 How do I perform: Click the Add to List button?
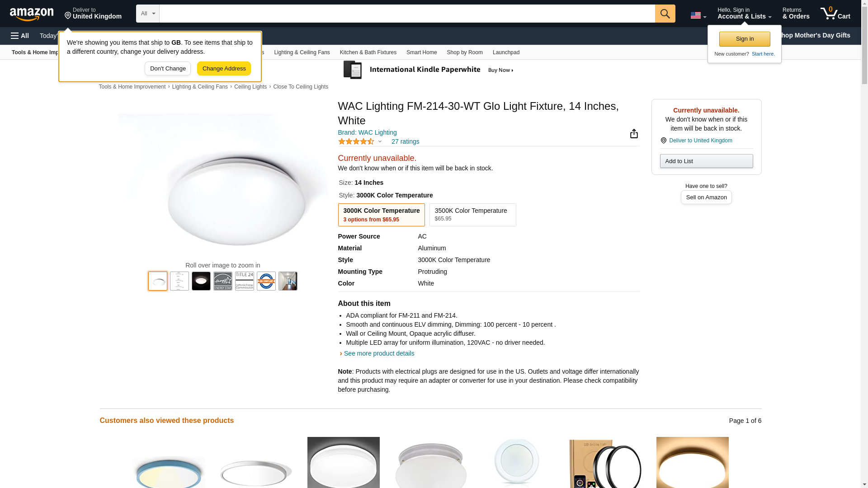(706, 161)
